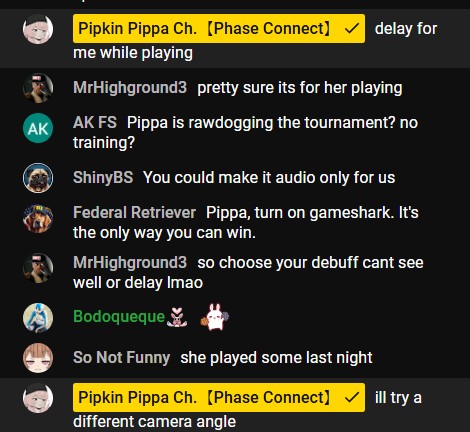
Task: Open Federal Retriever's username
Action: pos(134,213)
